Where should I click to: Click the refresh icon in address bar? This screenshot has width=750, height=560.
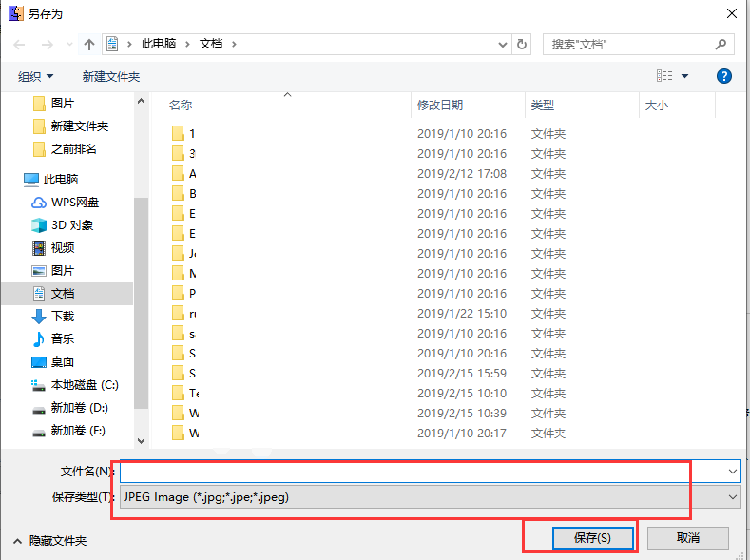click(522, 44)
